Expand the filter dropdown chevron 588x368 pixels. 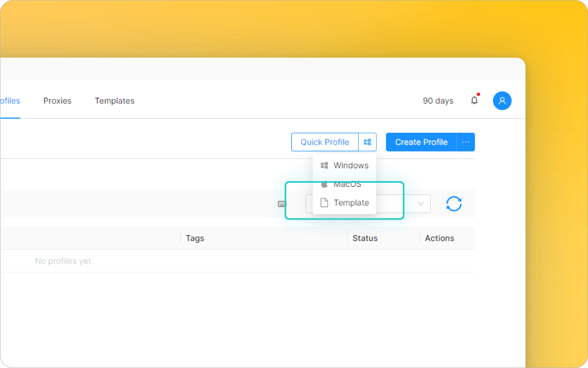[x=421, y=204]
